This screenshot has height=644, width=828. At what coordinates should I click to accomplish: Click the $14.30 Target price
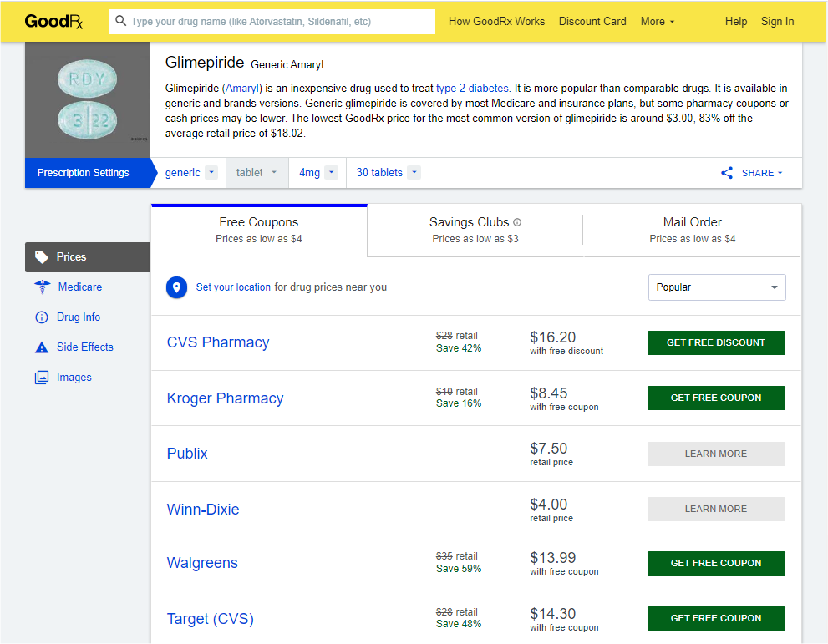[x=553, y=614]
